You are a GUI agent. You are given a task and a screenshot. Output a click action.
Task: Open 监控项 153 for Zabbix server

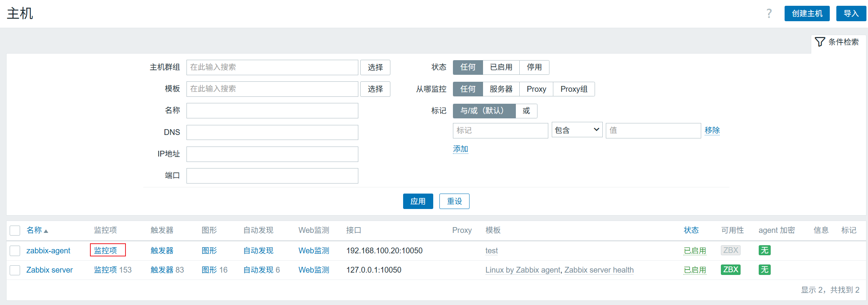[x=113, y=270]
